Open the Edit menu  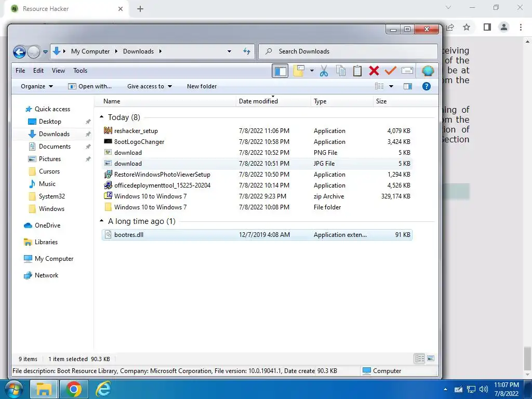(38, 71)
